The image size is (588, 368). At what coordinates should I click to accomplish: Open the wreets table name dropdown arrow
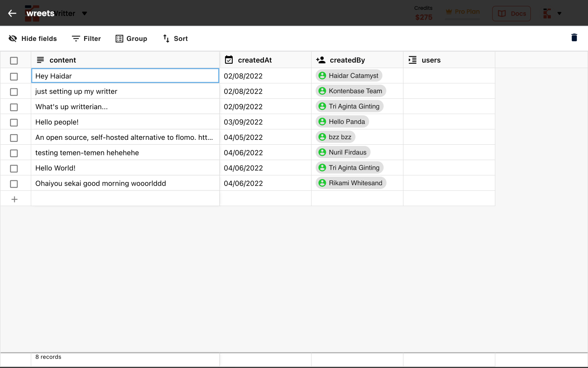point(85,13)
